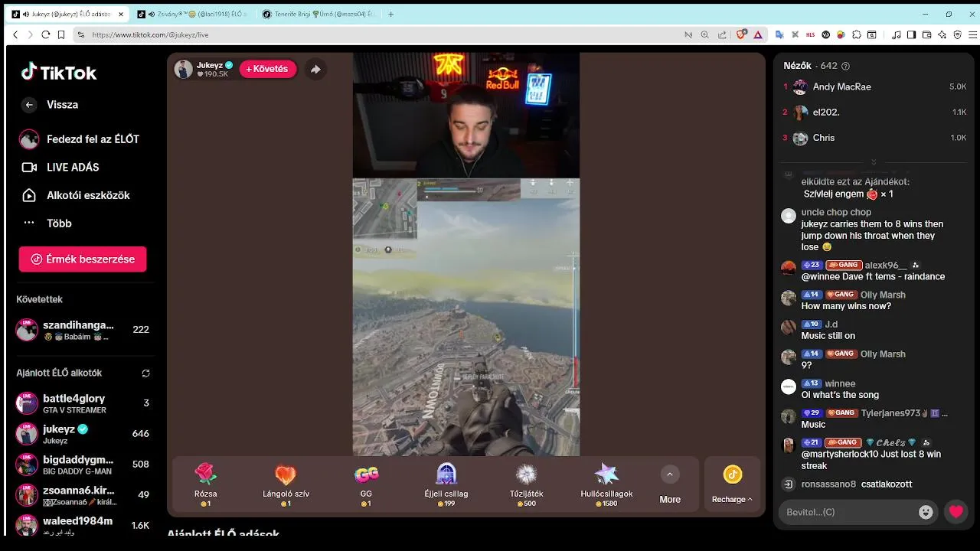Screen dimensions: 980x551
Task: Click username J.d in chat
Action: click(831, 324)
